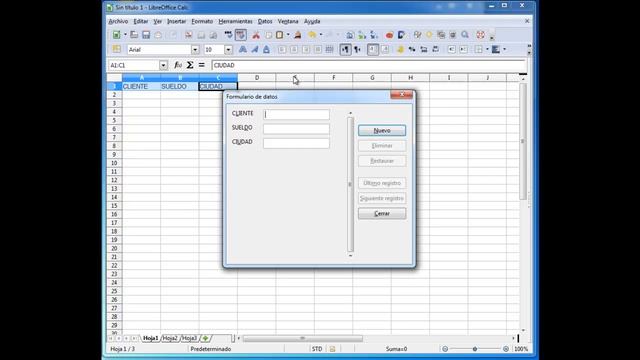This screenshot has width=640, height=360.
Task: Open the Insertar menu
Action: [x=176, y=21]
